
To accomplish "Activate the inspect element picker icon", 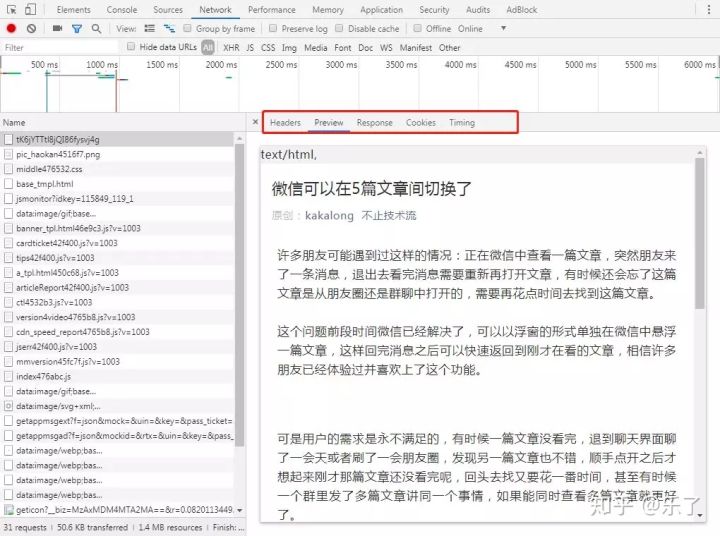I will click(12, 9).
